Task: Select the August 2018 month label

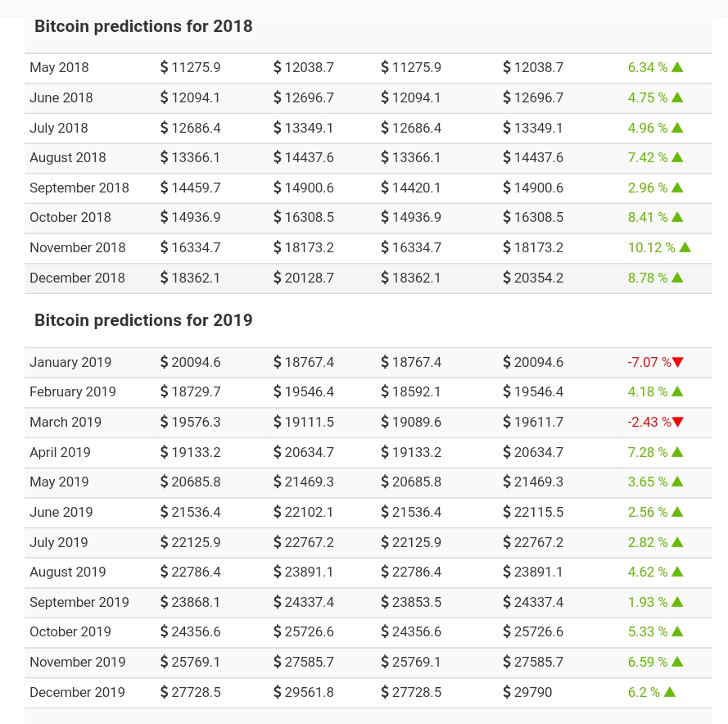Action: point(68,157)
